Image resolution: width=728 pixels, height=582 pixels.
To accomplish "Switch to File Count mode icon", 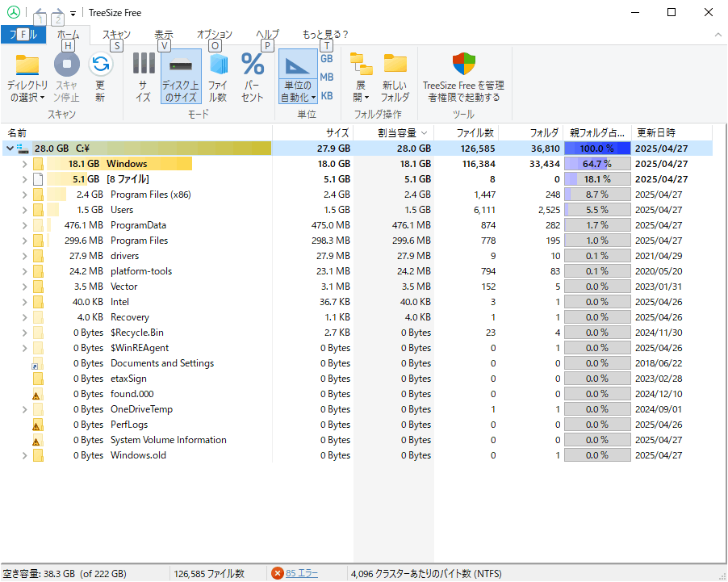I will pyautogui.click(x=218, y=64).
